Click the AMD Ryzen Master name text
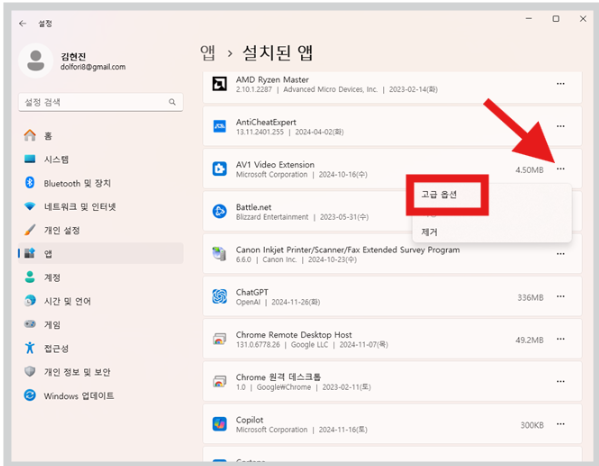Image resolution: width=599 pixels, height=466 pixels. pyautogui.click(x=272, y=80)
